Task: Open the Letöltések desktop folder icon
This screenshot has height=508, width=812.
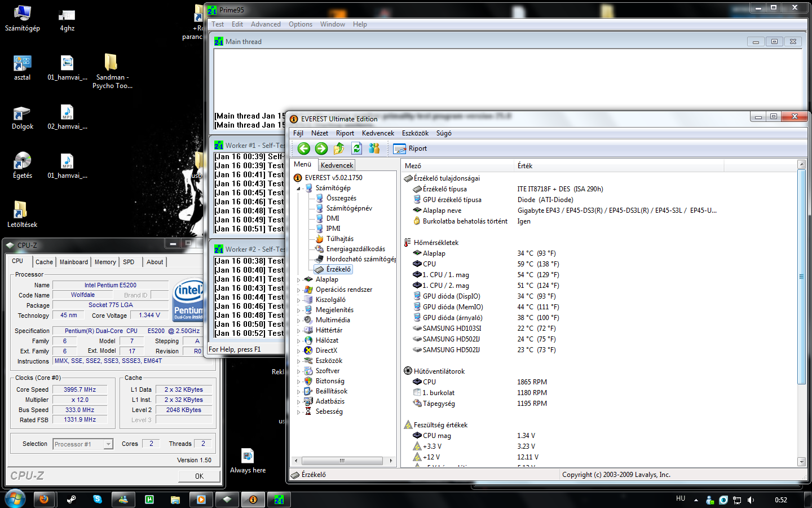Action: pos(22,214)
